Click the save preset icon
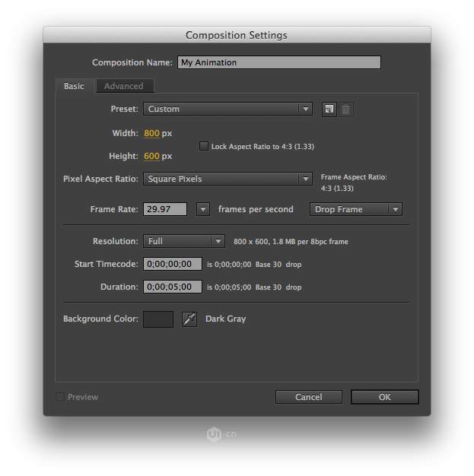The width and height of the screenshot is (474, 476). pos(329,109)
